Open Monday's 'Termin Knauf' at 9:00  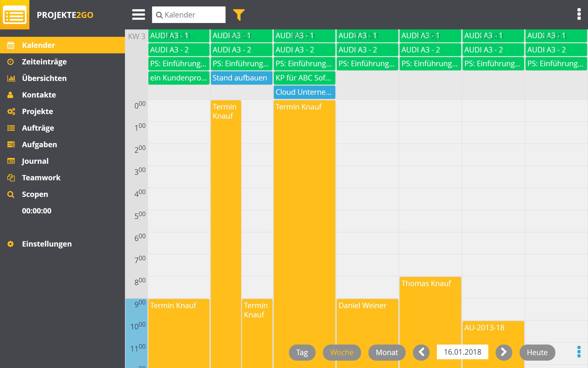tap(179, 333)
